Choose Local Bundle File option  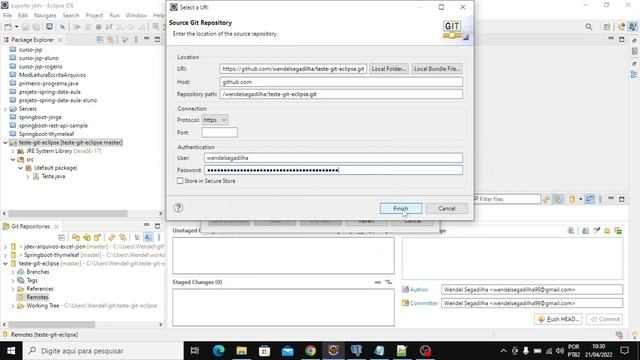(437, 69)
